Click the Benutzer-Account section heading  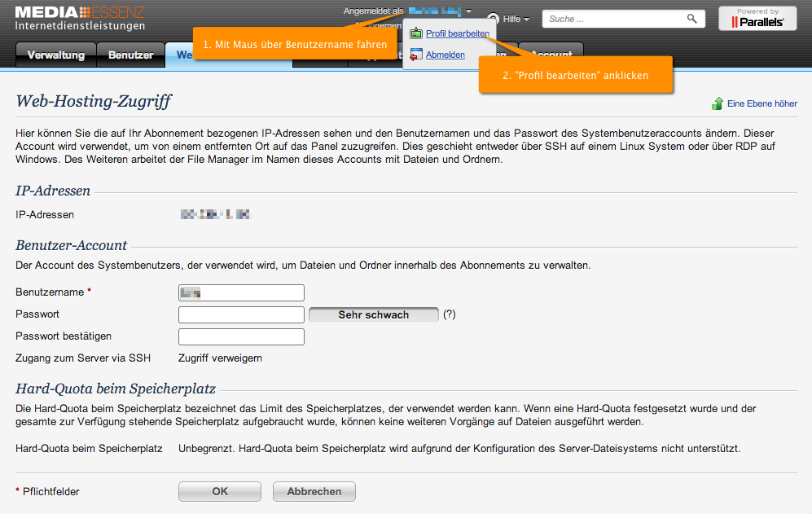click(x=71, y=245)
